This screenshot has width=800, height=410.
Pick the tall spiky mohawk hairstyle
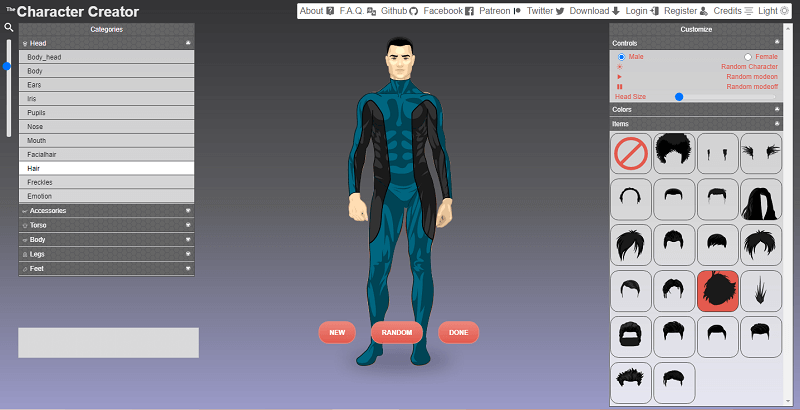click(x=760, y=290)
